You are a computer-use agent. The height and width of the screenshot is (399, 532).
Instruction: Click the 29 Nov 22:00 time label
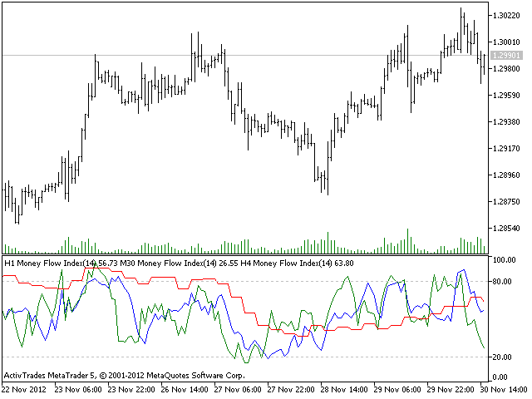click(451, 390)
